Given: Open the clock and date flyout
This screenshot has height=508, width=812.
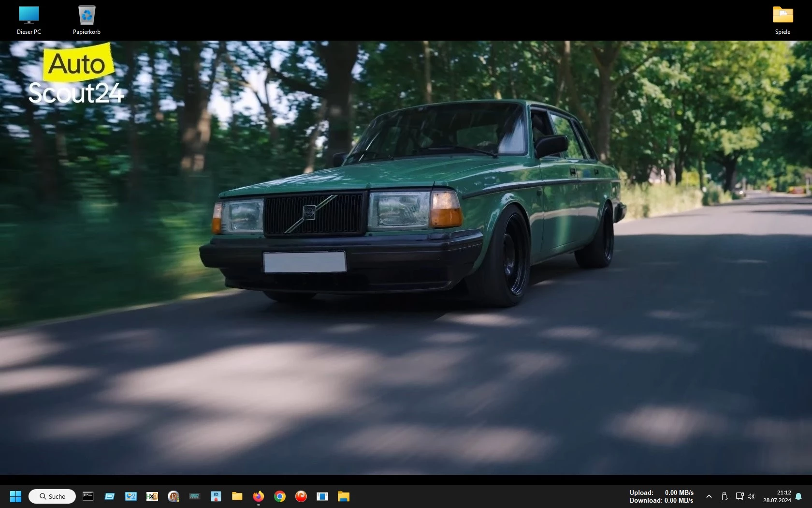Looking at the screenshot, I should coord(777,496).
